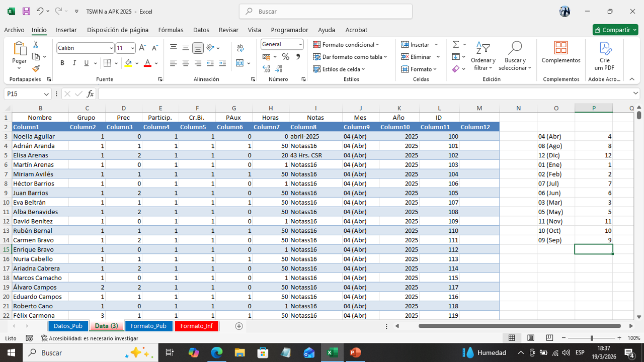Align text to the left
The image size is (644, 362).
coord(174,63)
